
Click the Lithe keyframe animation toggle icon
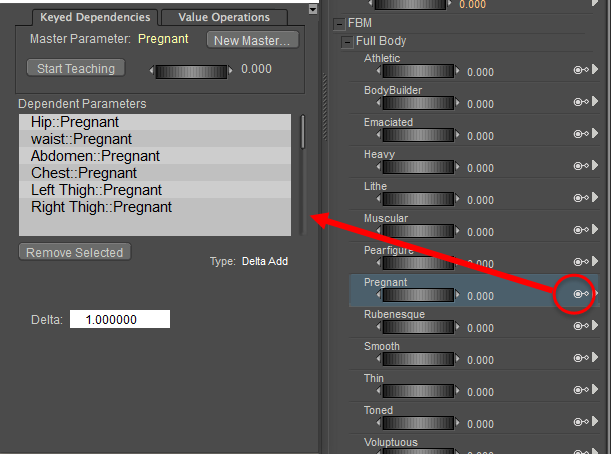pos(581,198)
